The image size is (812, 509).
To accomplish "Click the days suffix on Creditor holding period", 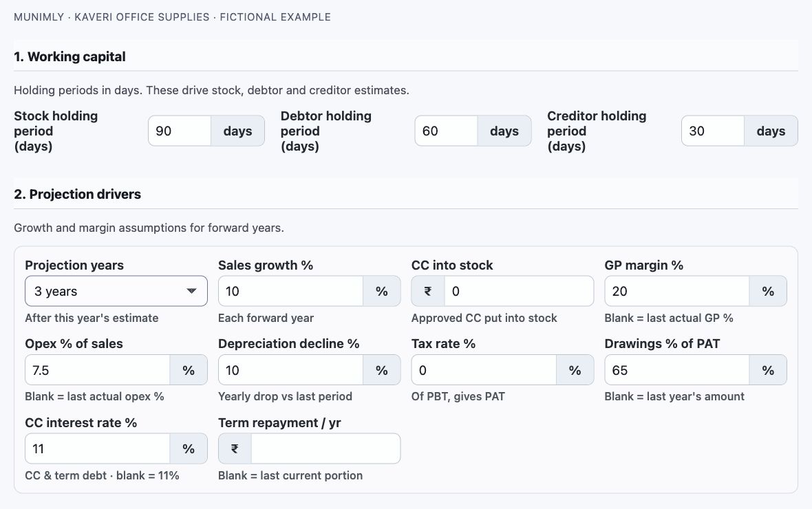I will coord(771,131).
